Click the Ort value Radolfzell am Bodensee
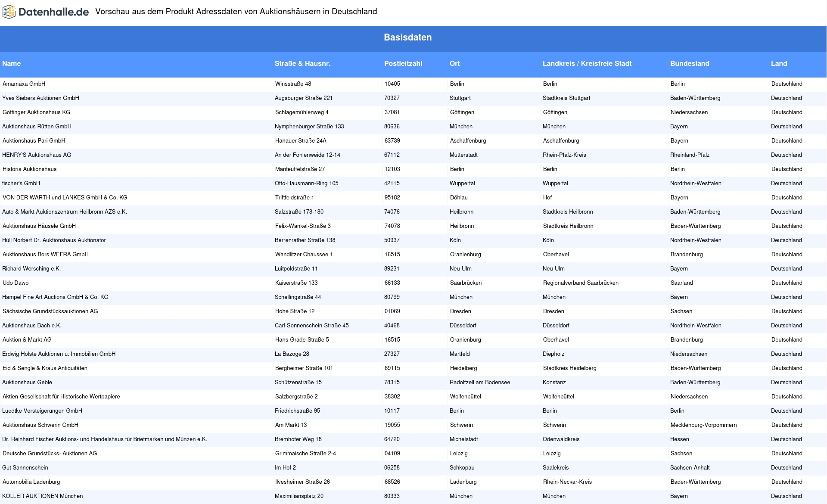 tap(480, 383)
